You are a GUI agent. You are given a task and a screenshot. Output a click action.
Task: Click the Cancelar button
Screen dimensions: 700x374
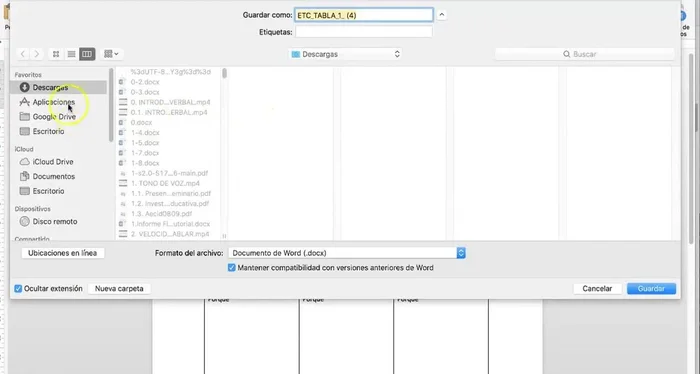click(597, 289)
